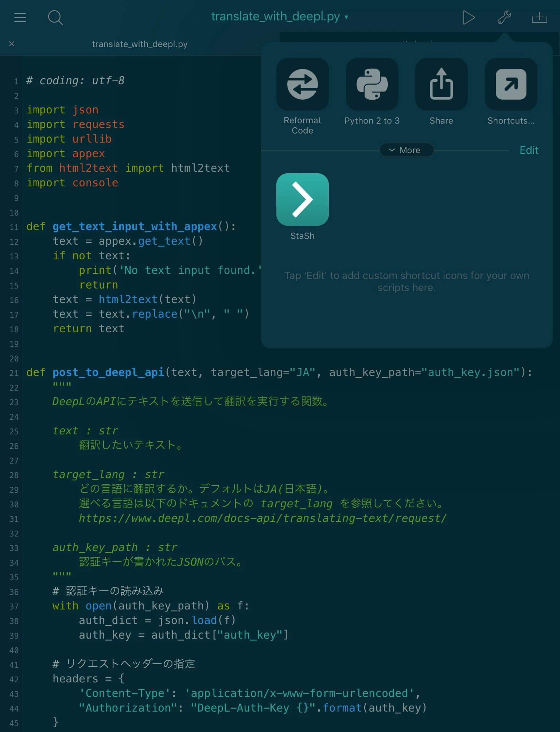Viewport: 560px width, 732px height.
Task: Click 'application/x-www-form-urlencoded' string
Action: (299, 693)
